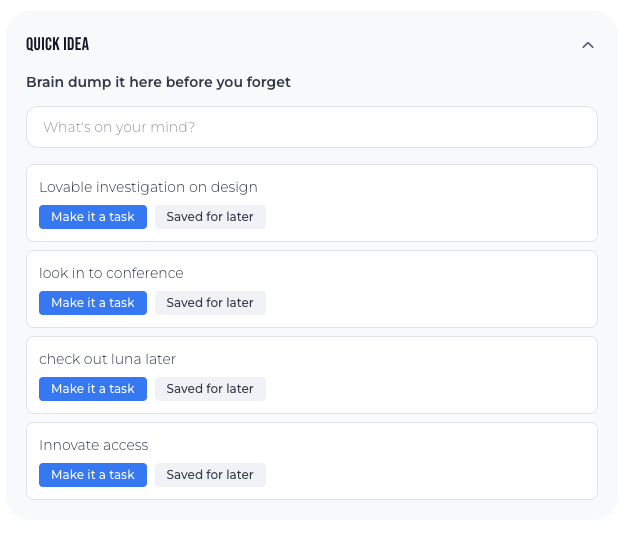The width and height of the screenshot is (632, 536).
Task: Click the 'look in to conference' idea text
Action: click(x=111, y=273)
